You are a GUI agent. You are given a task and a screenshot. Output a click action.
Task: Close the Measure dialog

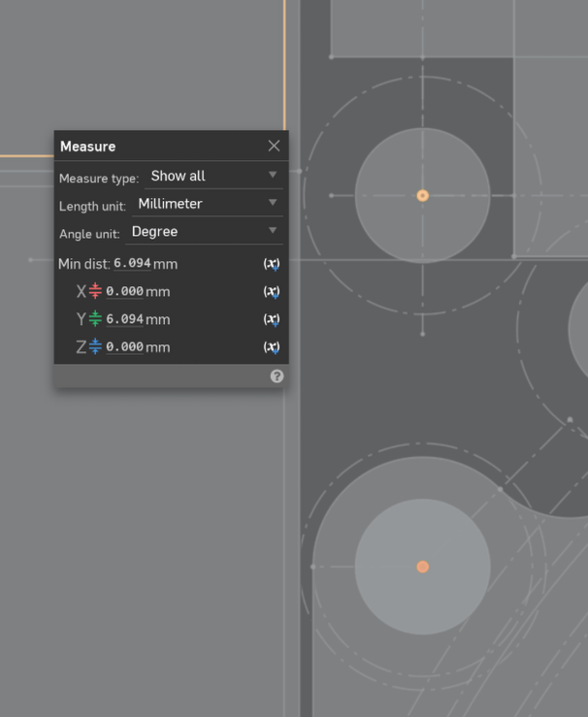[x=274, y=146]
